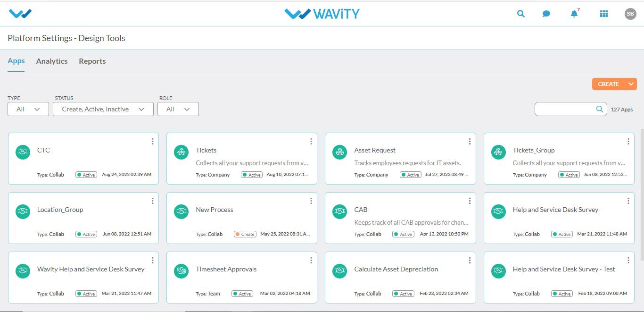Click magnifier icon in apps search box
Viewport: 644px width, 312px height.
600,109
